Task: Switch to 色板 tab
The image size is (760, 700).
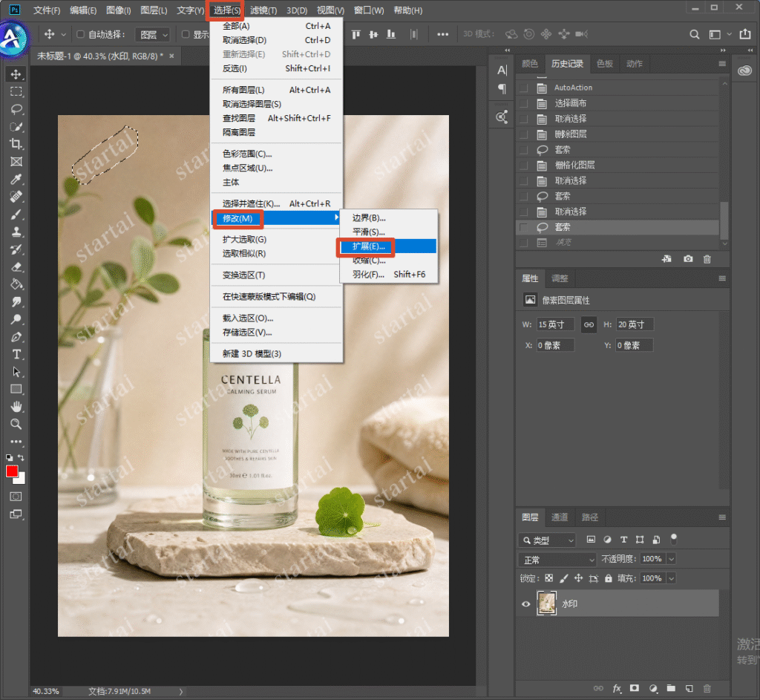Action: (x=604, y=64)
